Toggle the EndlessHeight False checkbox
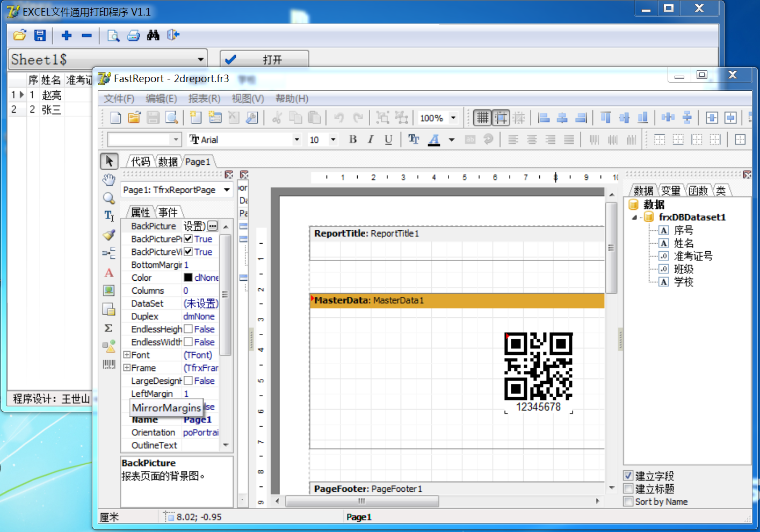 pos(188,329)
